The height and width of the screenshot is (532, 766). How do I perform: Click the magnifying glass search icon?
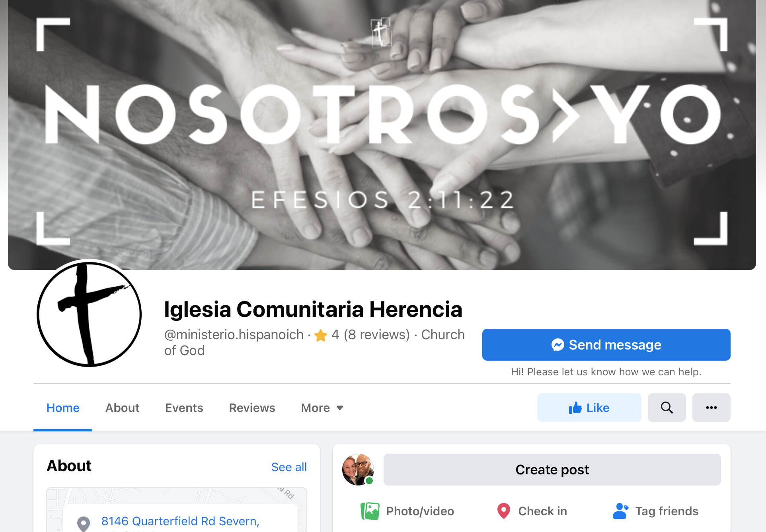[667, 408]
